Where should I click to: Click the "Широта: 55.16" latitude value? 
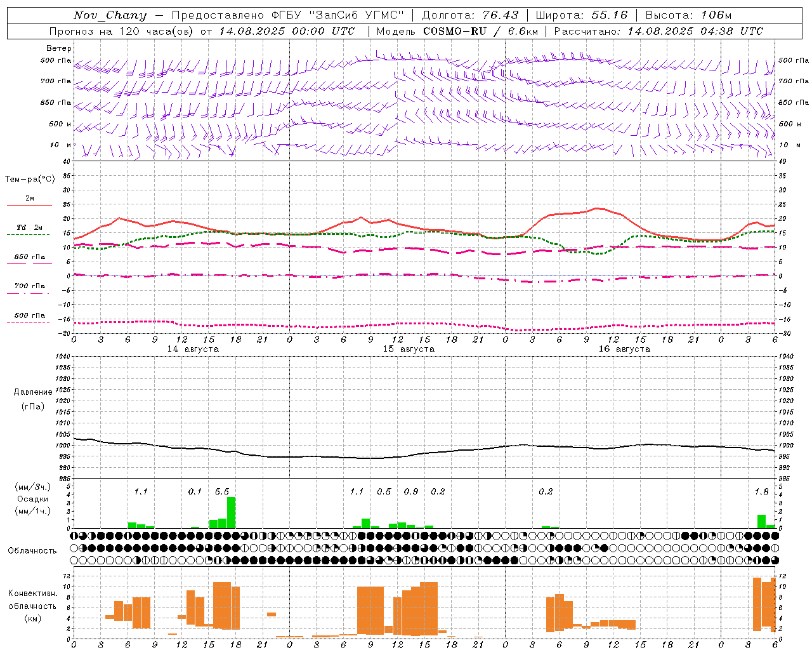(x=582, y=15)
